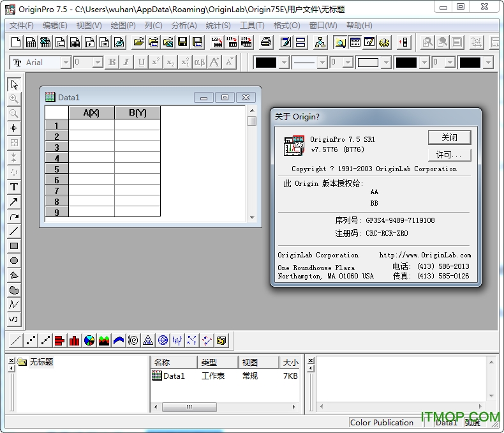This screenshot has width=504, height=433.
Task: Click the A(X) column header
Action: coord(91,112)
